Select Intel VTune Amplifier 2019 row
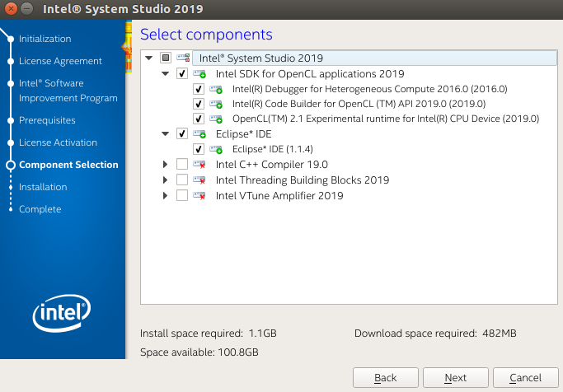563x392 pixels. [x=279, y=195]
